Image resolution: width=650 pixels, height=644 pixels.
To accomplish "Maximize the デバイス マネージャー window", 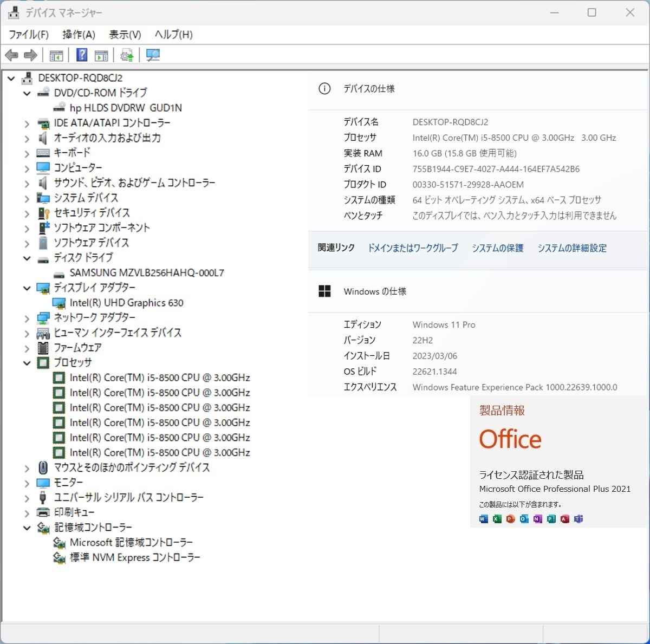I will [x=592, y=12].
